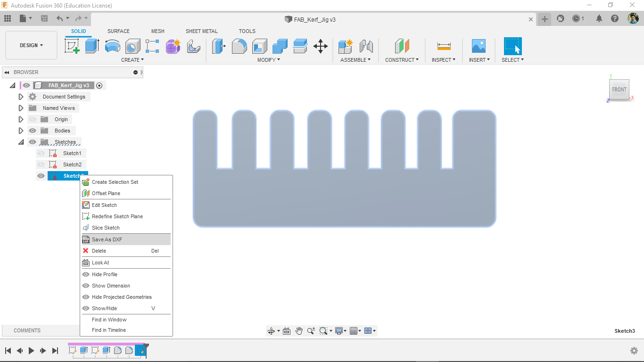Select the Insert Image icon
This screenshot has height=362, width=644.
pyautogui.click(x=479, y=46)
